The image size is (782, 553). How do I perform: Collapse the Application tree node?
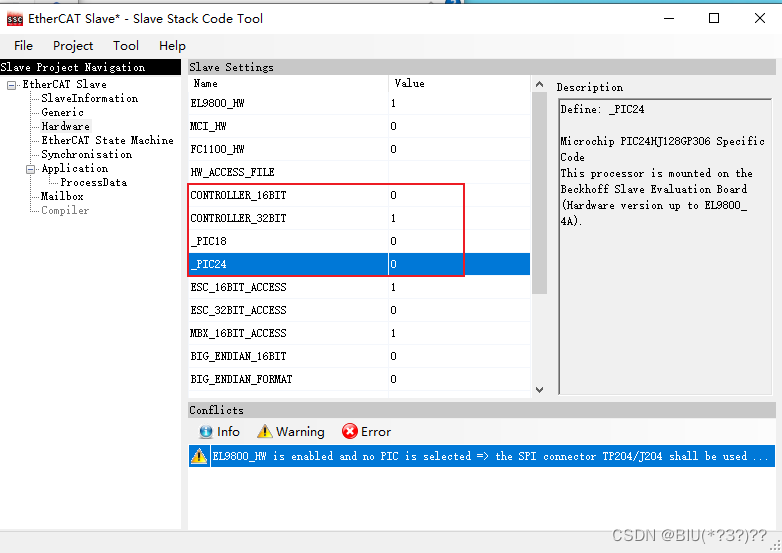pyautogui.click(x=30, y=170)
